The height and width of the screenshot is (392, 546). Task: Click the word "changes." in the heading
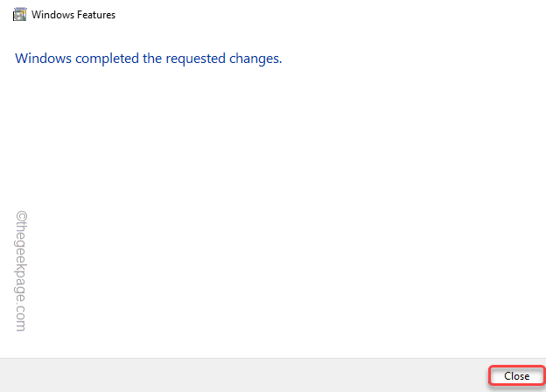pyautogui.click(x=255, y=59)
